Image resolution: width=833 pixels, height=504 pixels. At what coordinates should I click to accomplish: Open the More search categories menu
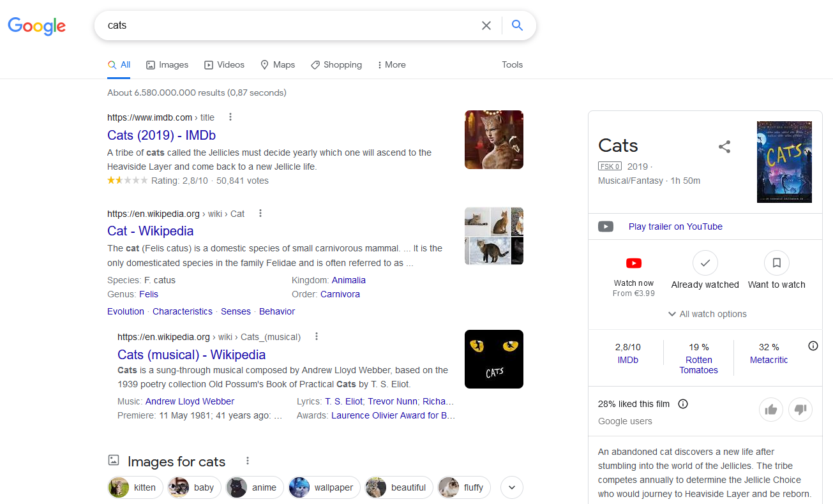(391, 65)
